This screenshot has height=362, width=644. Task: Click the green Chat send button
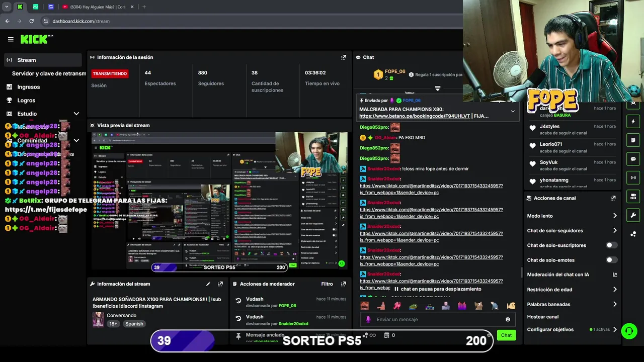click(506, 335)
